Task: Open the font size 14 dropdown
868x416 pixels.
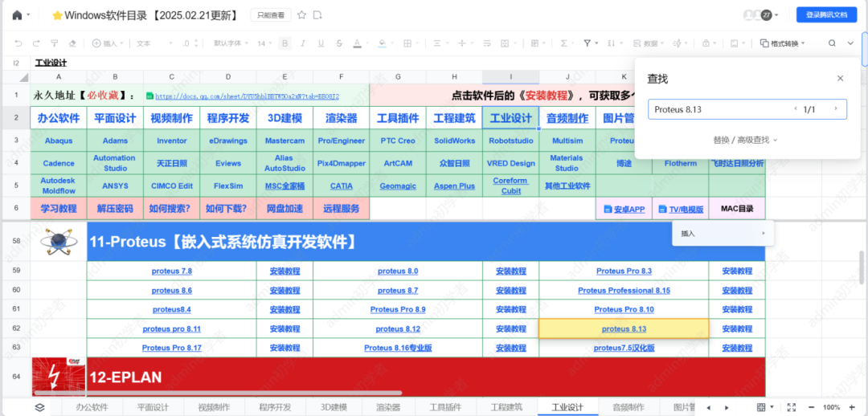Action: pyautogui.click(x=265, y=43)
